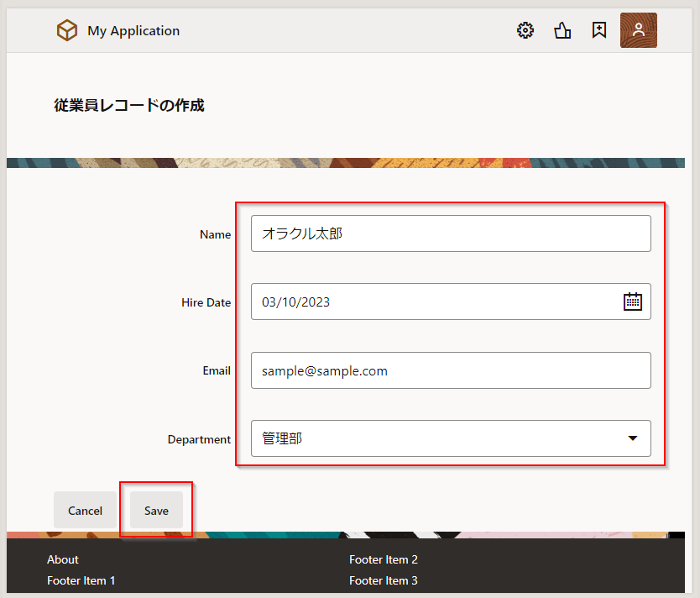Screen dimensions: 700x598
Task: Click the cube application logo icon
Action: [66, 31]
